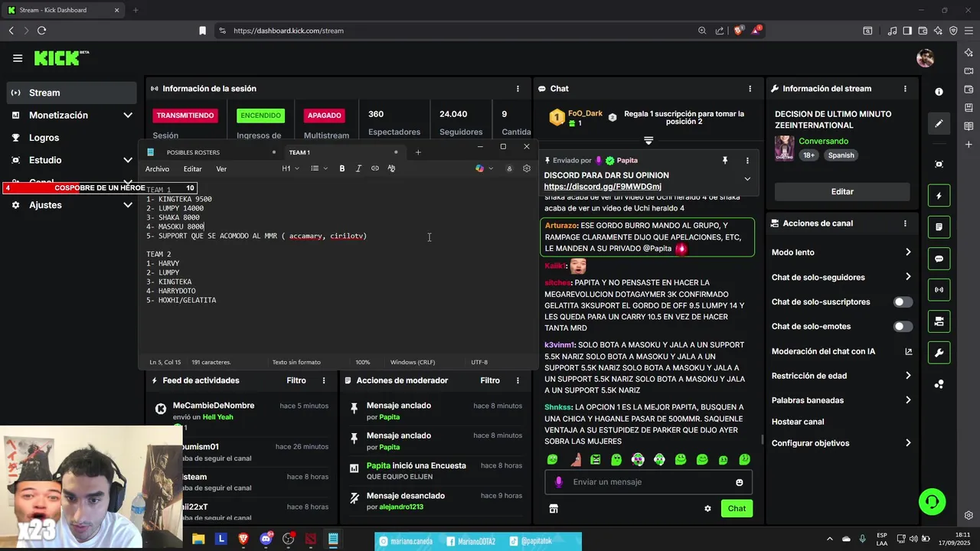
Task: Open pinned message three-dot options
Action: [x=747, y=161]
